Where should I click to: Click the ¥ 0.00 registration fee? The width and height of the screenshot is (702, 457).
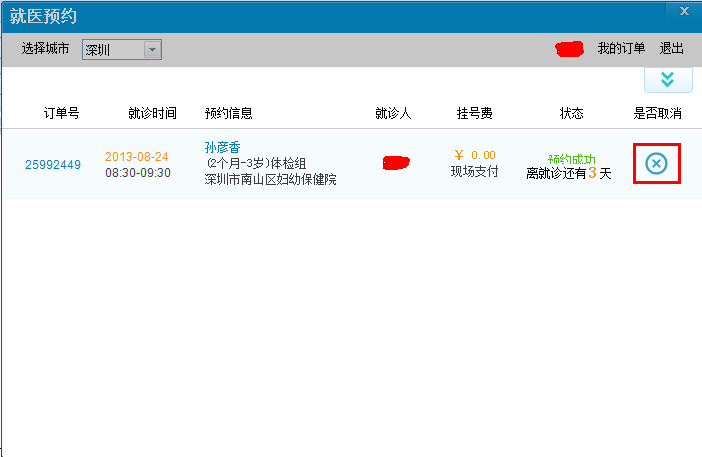(x=475, y=155)
